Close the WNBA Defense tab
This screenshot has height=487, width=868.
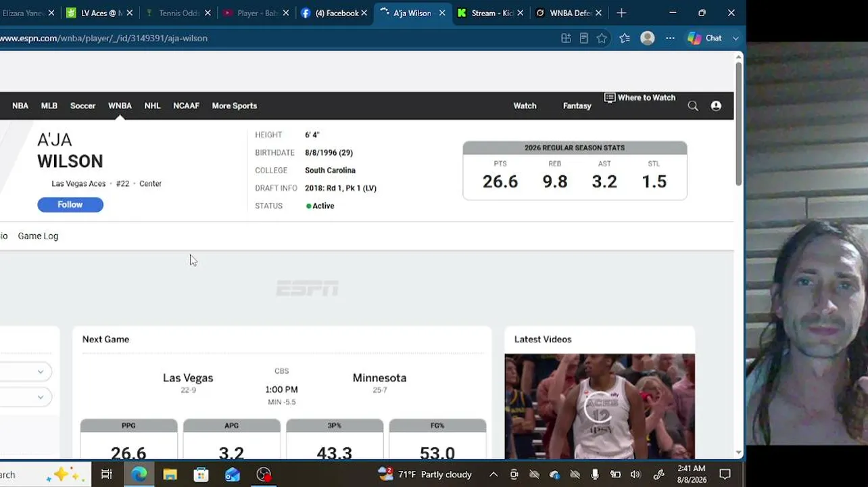(598, 13)
